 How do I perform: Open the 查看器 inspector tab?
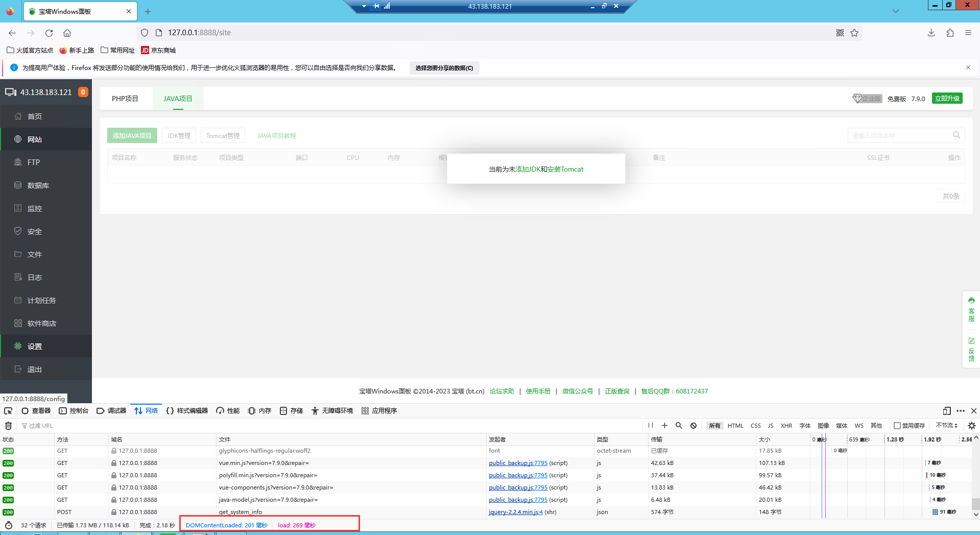pyautogui.click(x=36, y=411)
